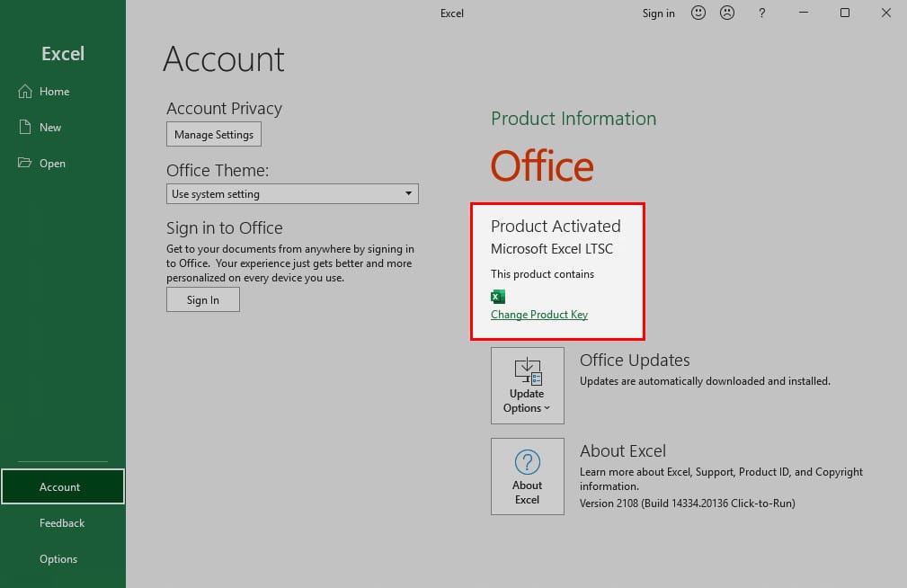Click the Change Product Key link
Image resolution: width=907 pixels, height=588 pixels.
539,315
